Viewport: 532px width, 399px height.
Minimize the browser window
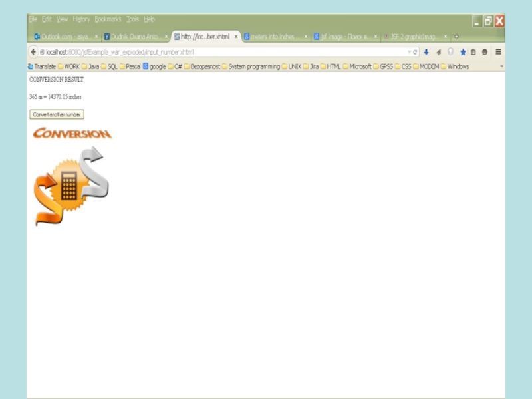[477, 21]
